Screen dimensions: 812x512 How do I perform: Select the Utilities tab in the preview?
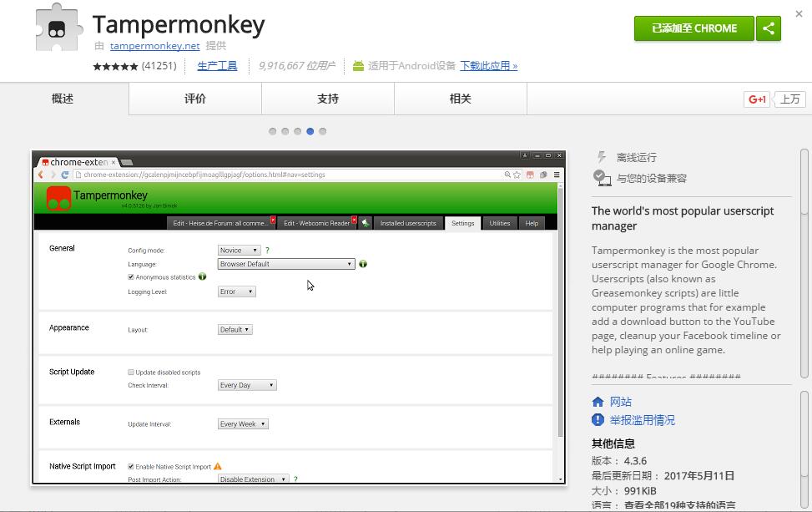500,223
